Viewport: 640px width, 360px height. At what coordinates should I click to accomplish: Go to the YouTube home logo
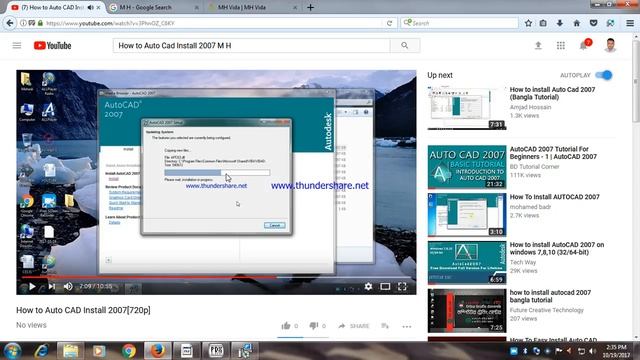point(52,45)
